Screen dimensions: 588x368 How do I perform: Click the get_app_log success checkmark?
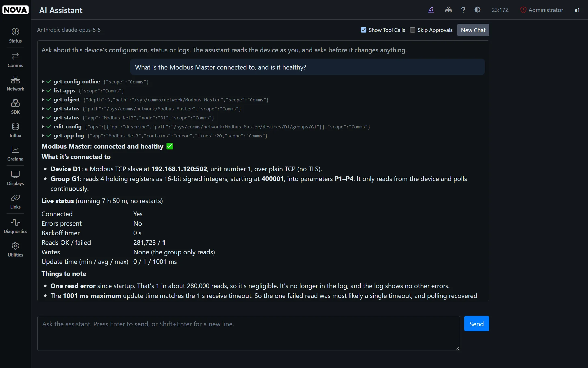(x=49, y=135)
